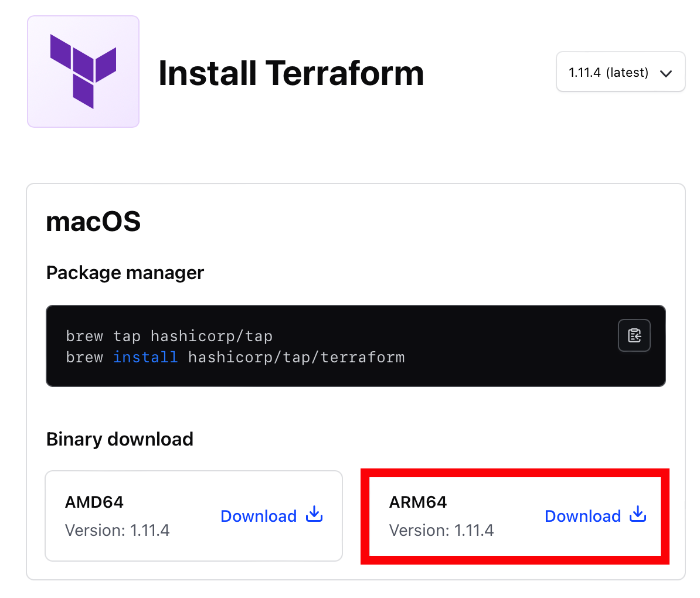Click the AMD64 architecture label
The width and height of the screenshot is (700, 598).
94,502
